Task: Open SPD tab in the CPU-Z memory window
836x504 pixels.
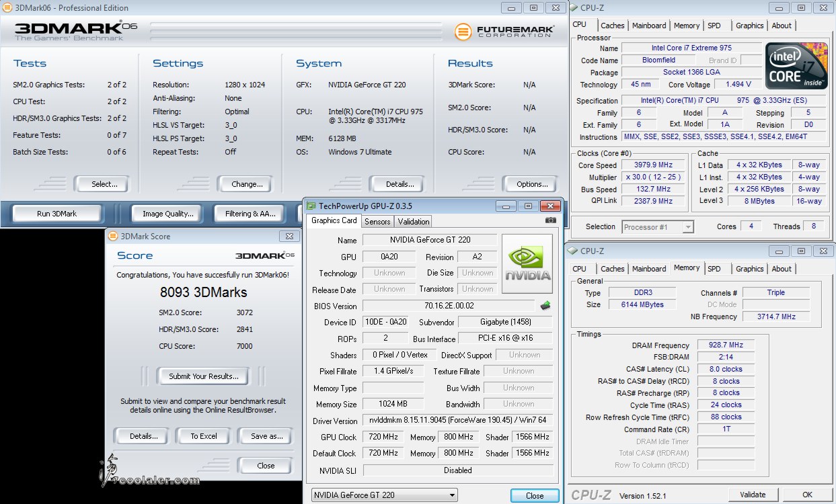Action: pyautogui.click(x=714, y=269)
